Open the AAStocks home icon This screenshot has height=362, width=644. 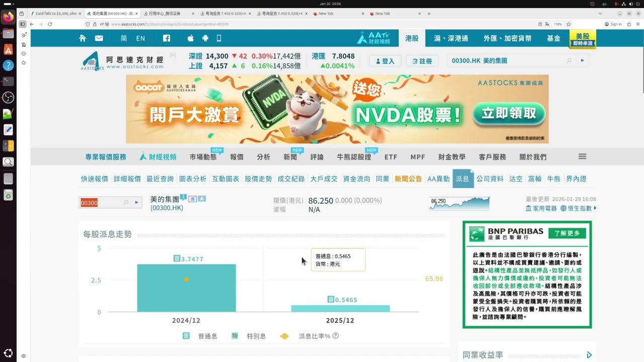click(83, 38)
